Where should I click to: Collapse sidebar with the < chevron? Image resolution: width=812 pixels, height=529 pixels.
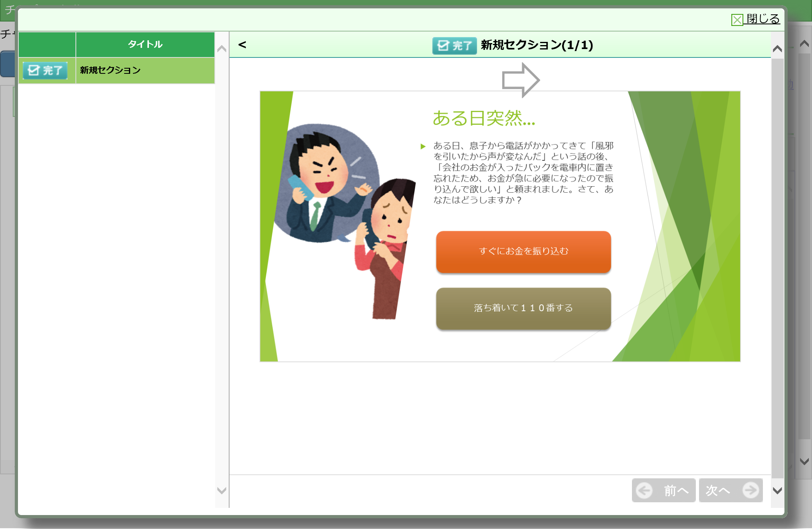coord(242,45)
